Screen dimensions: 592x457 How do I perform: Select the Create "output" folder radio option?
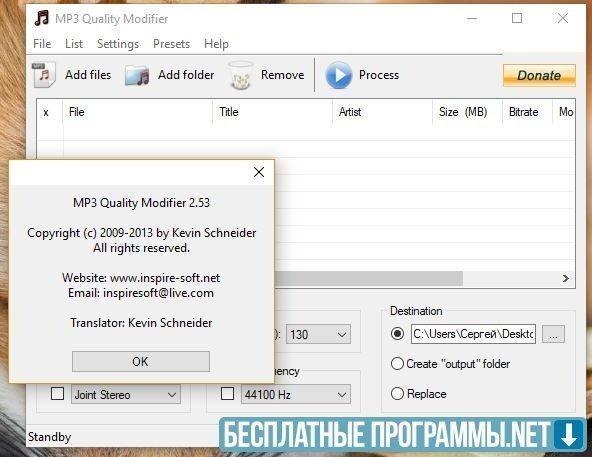(x=397, y=364)
